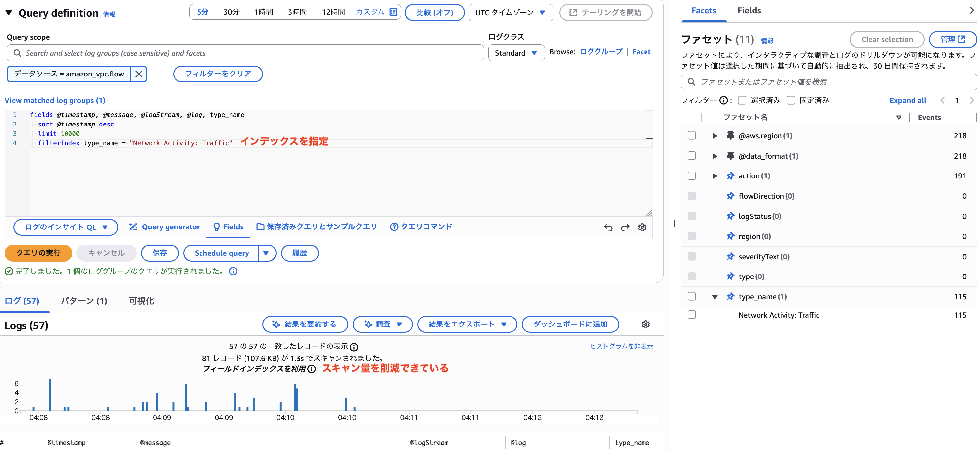
Task: Click the info icon next to フィールドインデックスを利用
Action: pos(312,369)
